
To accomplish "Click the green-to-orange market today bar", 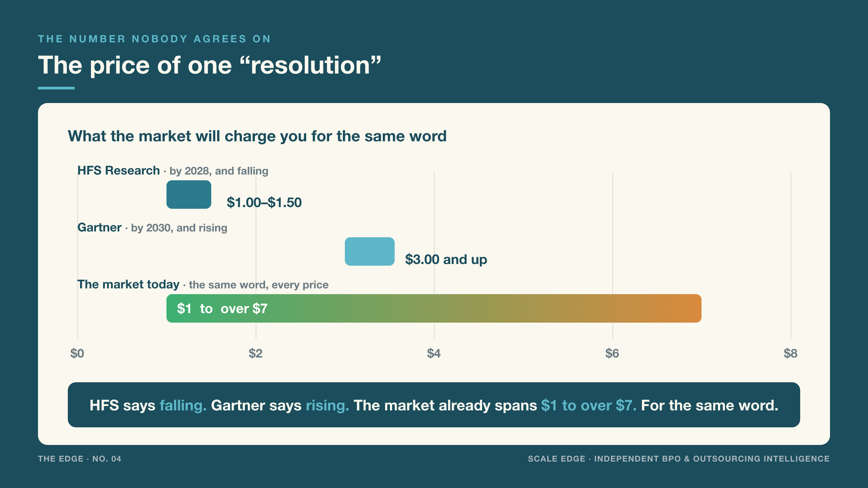I will pos(434,308).
